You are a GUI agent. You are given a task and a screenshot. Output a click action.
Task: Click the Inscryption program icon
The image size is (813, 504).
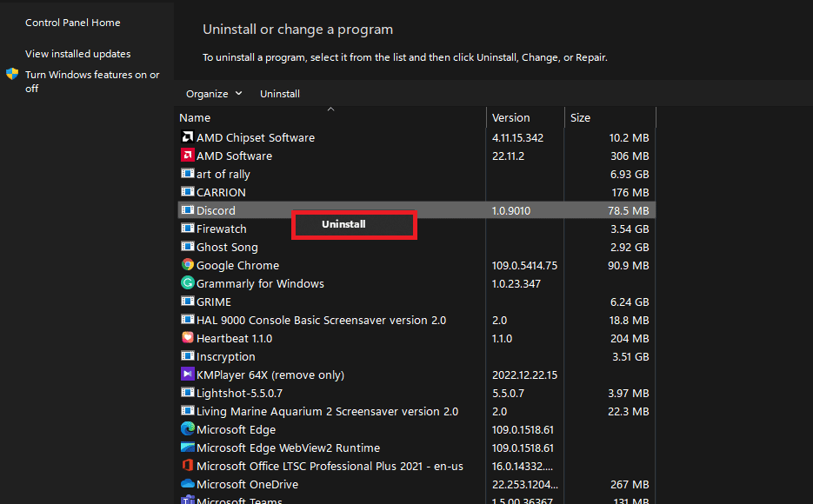[187, 356]
